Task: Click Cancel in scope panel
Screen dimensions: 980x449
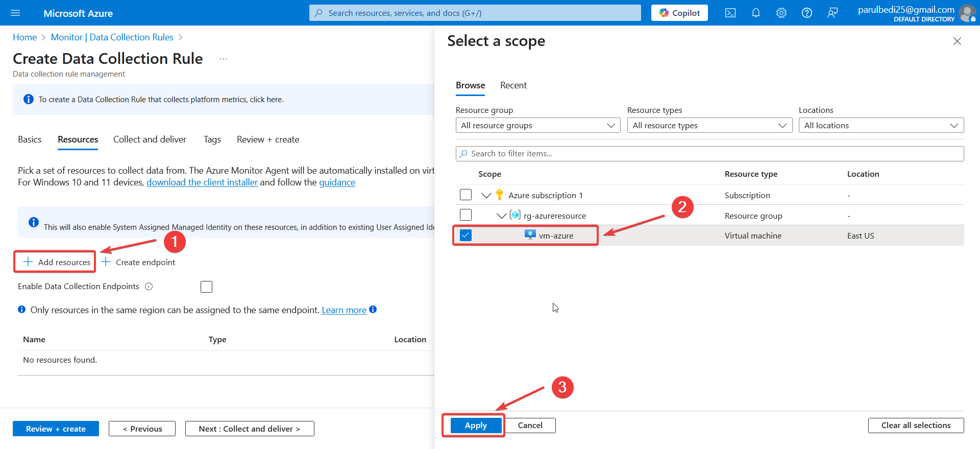Action: (x=530, y=425)
